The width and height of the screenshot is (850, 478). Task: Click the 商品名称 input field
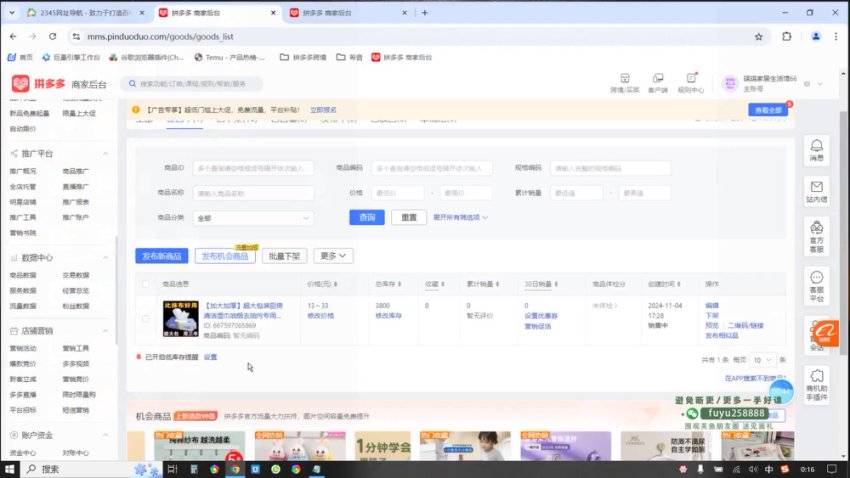click(254, 193)
